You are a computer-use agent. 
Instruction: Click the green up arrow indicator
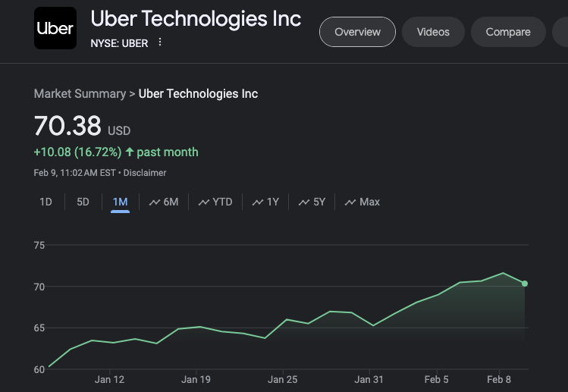pos(130,152)
